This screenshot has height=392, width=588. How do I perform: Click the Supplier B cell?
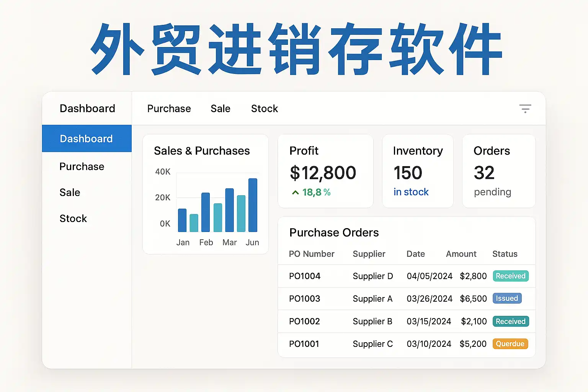click(372, 321)
